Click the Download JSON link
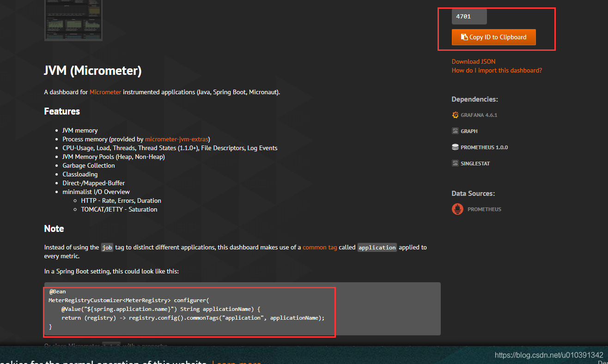The width and height of the screenshot is (608, 364). [474, 61]
